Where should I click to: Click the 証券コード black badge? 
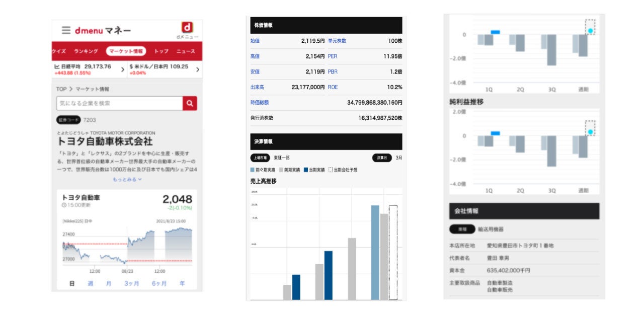pos(68,120)
